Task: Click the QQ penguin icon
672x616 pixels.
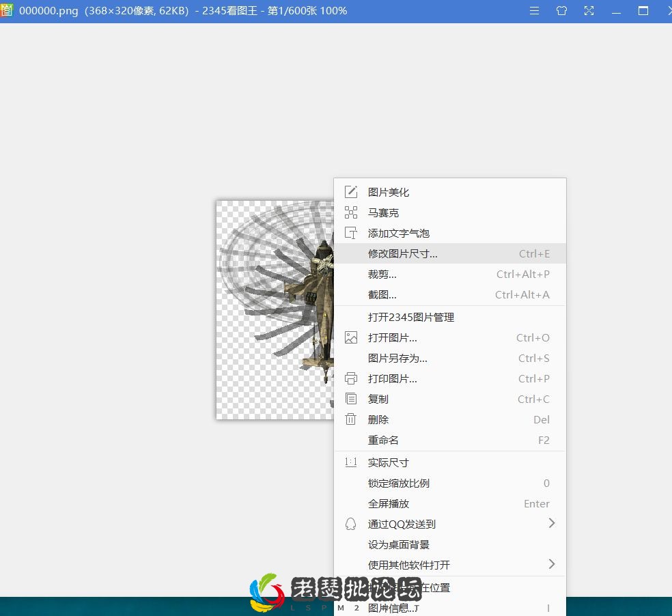Action: (x=351, y=524)
